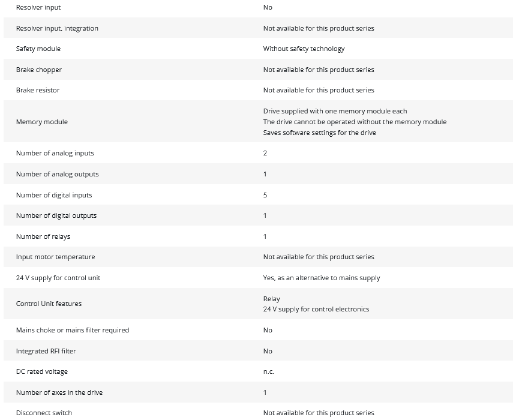Click the digital inputs value "5"
The image size is (516, 420).
[x=265, y=195]
